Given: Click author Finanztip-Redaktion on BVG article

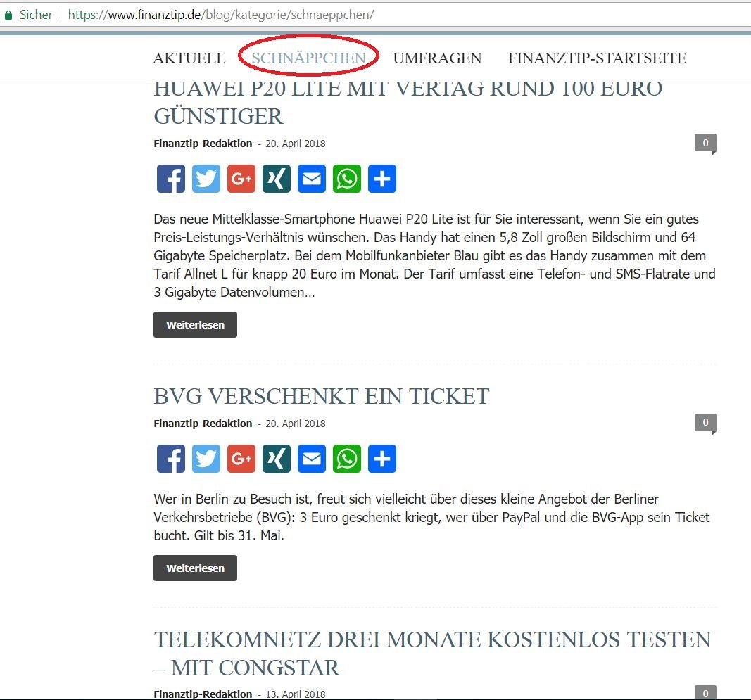Looking at the screenshot, I should click(203, 424).
